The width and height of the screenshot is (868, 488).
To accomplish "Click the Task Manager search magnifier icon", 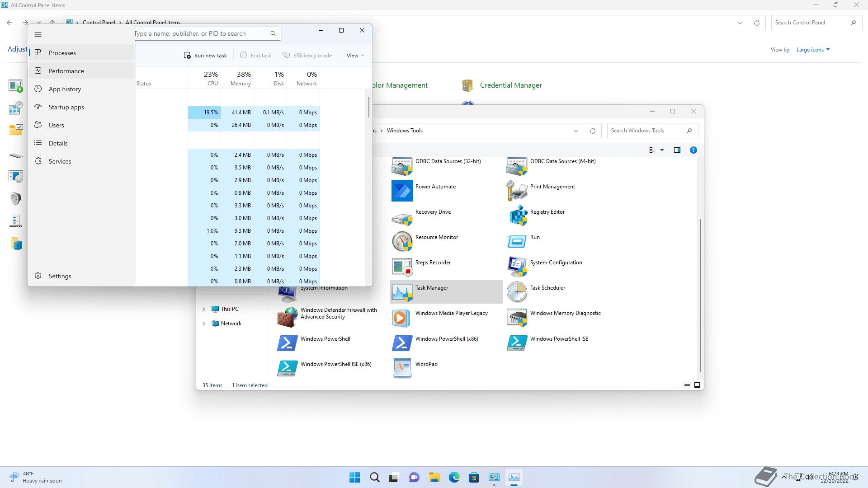I will pos(273,33).
